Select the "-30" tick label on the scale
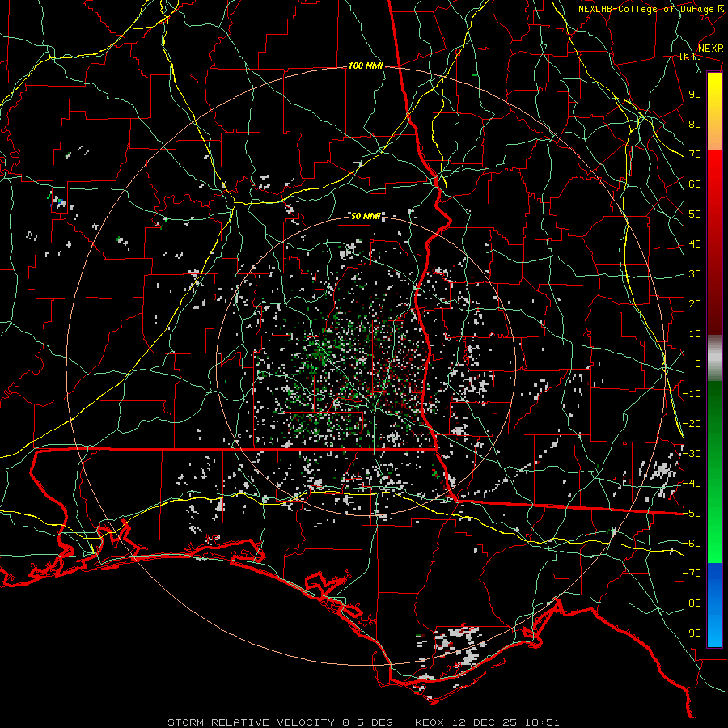This screenshot has width=728, height=728. click(692, 454)
